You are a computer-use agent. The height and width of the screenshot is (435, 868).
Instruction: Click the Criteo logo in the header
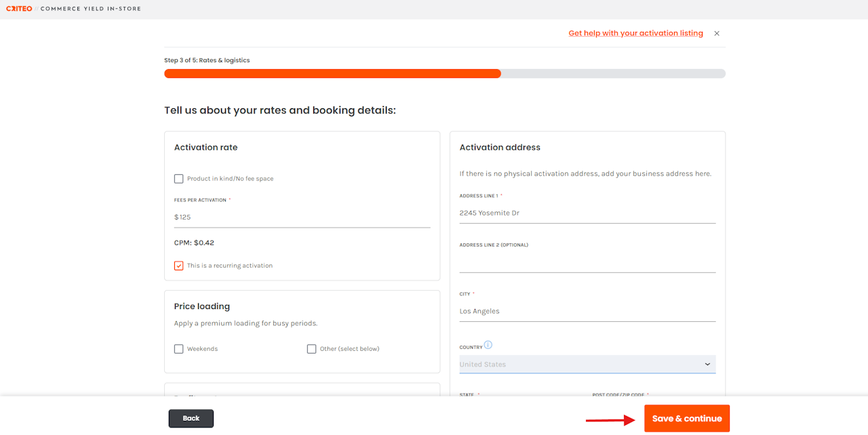click(x=19, y=9)
